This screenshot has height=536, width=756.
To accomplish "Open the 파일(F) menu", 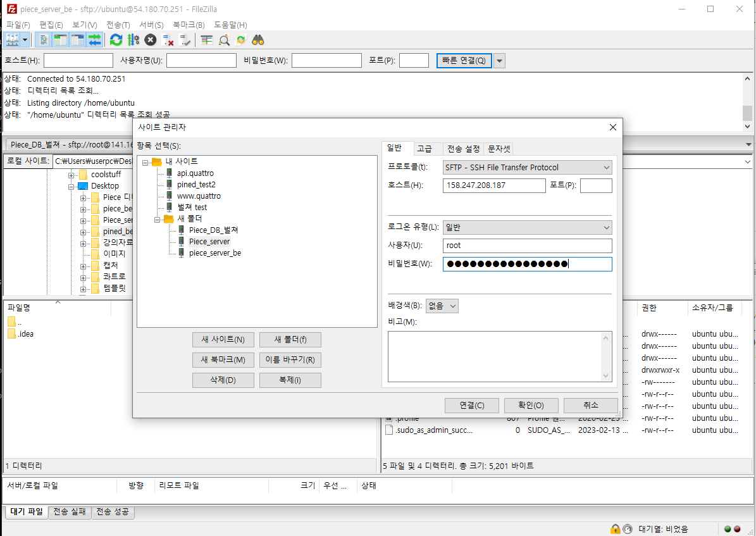I will 18,25.
